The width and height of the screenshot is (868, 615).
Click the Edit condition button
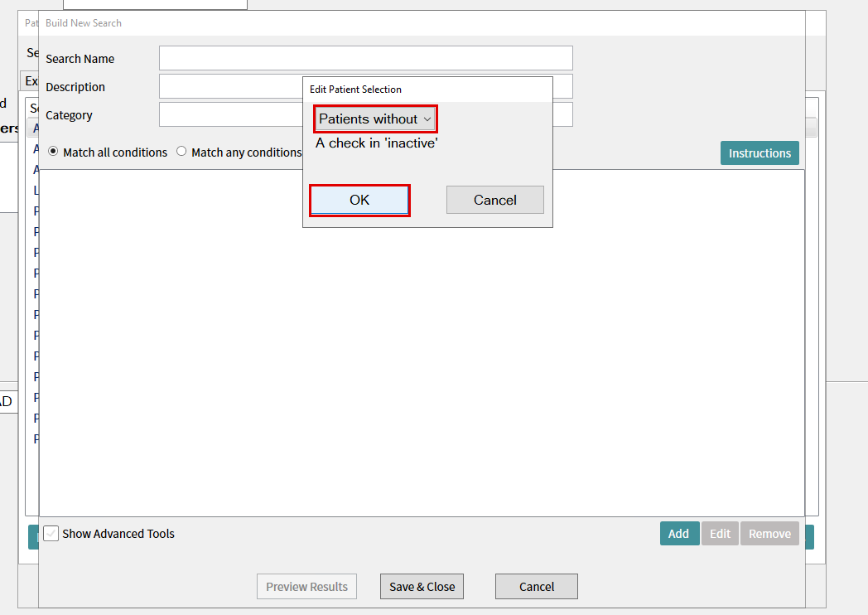click(x=721, y=534)
